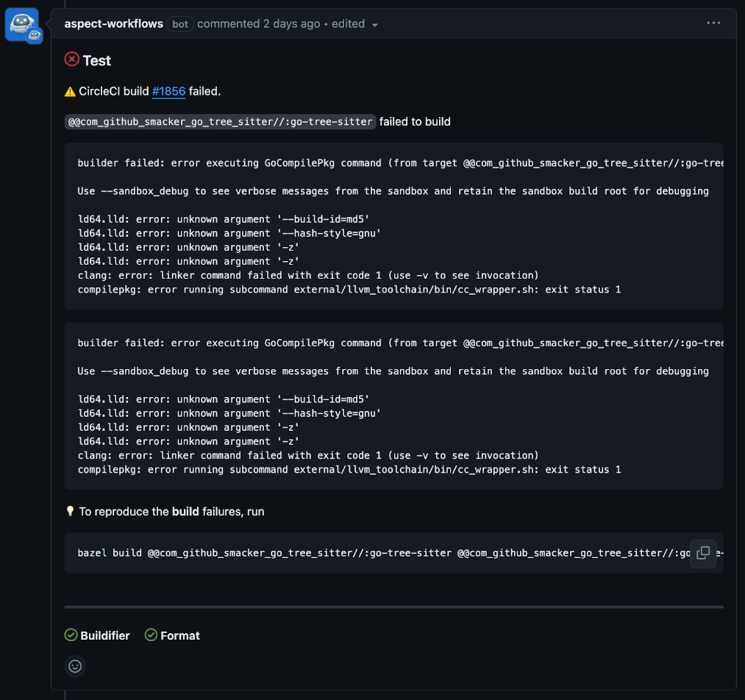The width and height of the screenshot is (745, 700).
Task: Click the Format status label
Action: (180, 635)
